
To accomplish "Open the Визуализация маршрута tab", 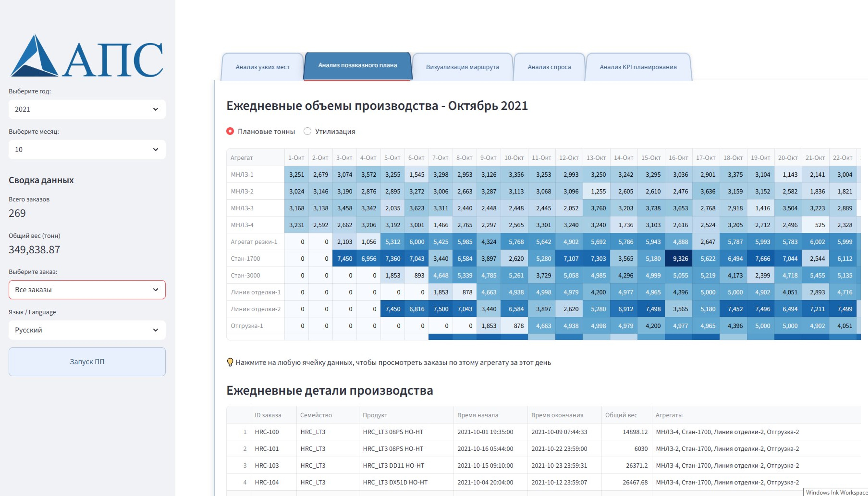I will 462,67.
